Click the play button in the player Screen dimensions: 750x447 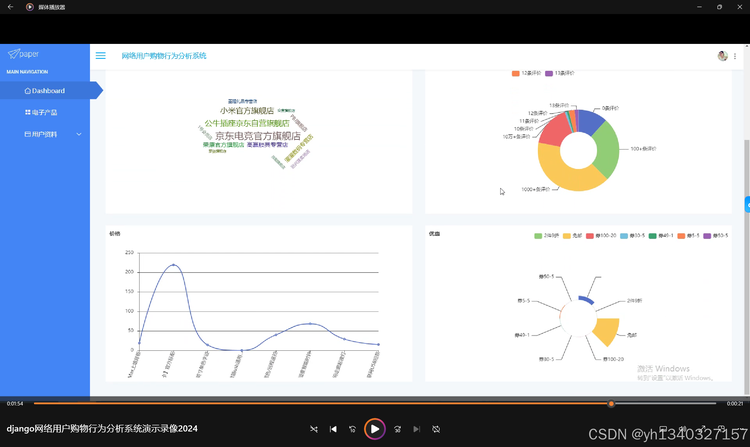tap(375, 429)
